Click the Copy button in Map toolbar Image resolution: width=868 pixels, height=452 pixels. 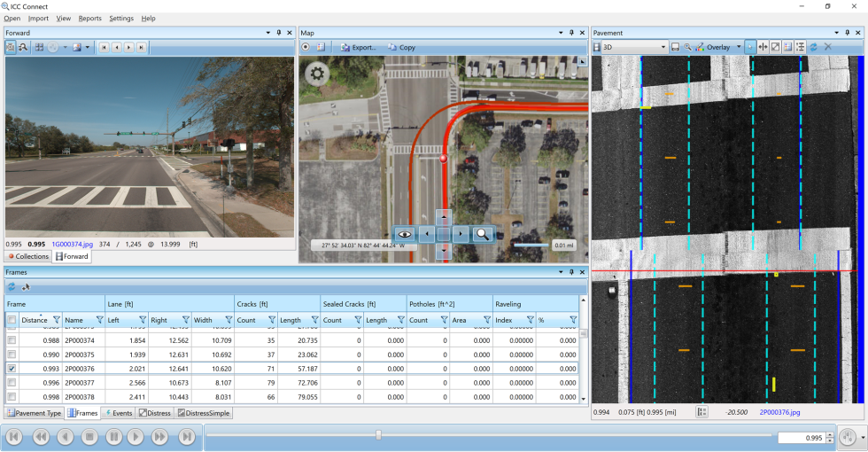[401, 47]
